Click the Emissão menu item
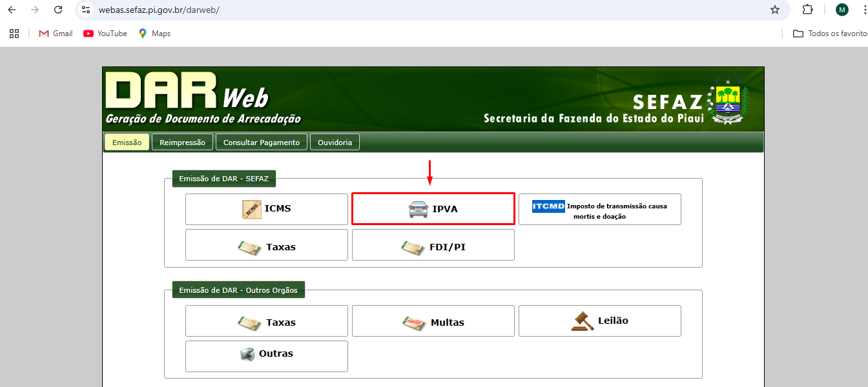868x387 pixels. 127,141
